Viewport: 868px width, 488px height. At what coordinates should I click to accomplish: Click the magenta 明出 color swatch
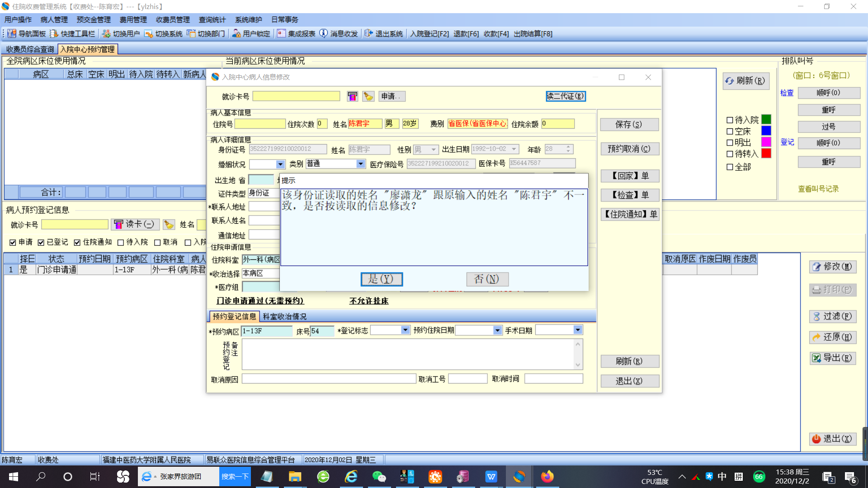pyautogui.click(x=766, y=142)
